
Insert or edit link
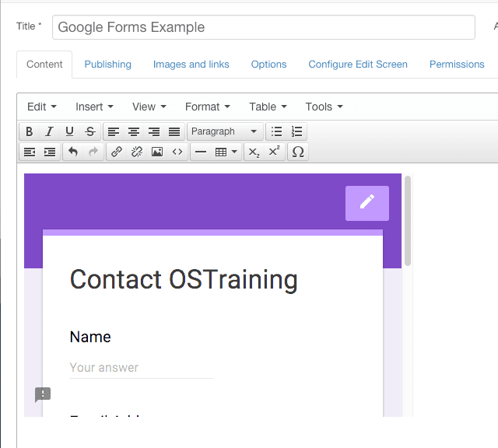point(117,152)
